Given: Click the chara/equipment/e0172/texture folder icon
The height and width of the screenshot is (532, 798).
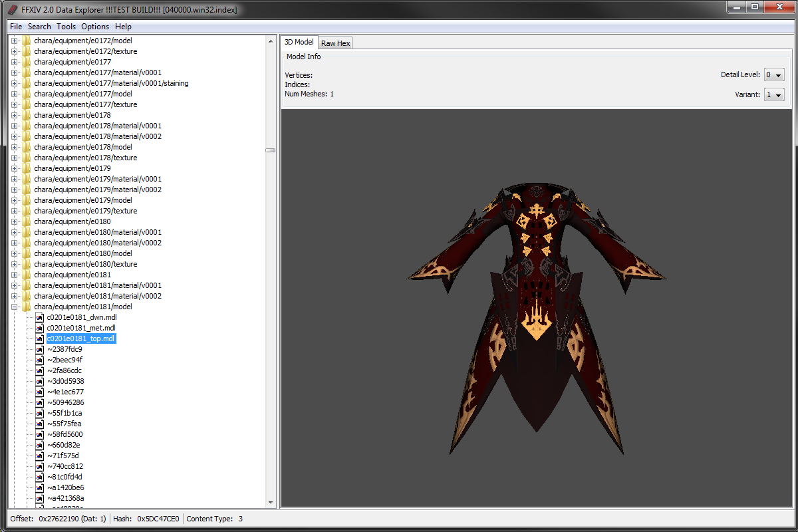Looking at the screenshot, I should click(x=27, y=51).
